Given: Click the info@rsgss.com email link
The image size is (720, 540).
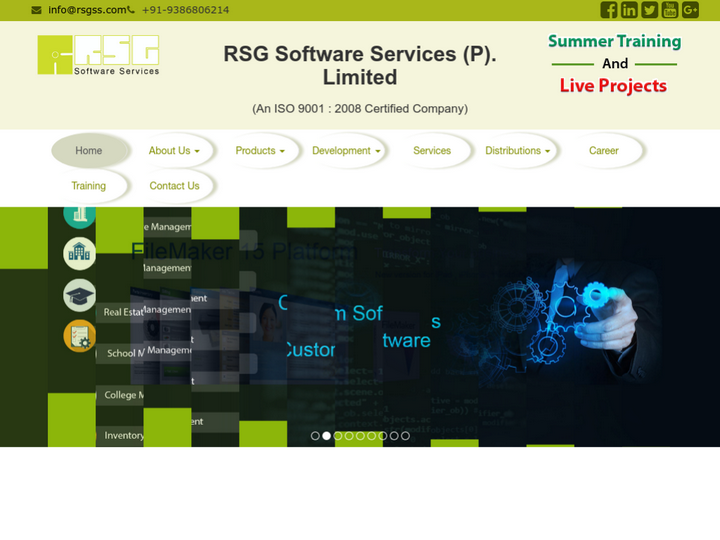Looking at the screenshot, I should click(x=86, y=10).
